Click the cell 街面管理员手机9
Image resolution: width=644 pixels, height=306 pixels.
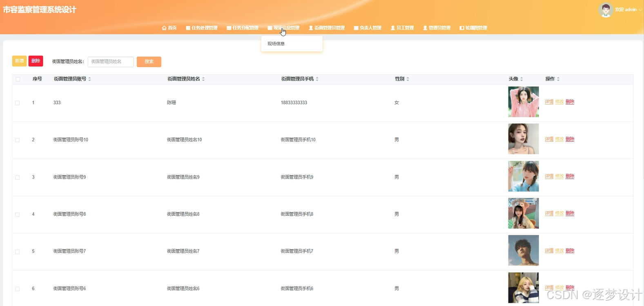pyautogui.click(x=297, y=177)
